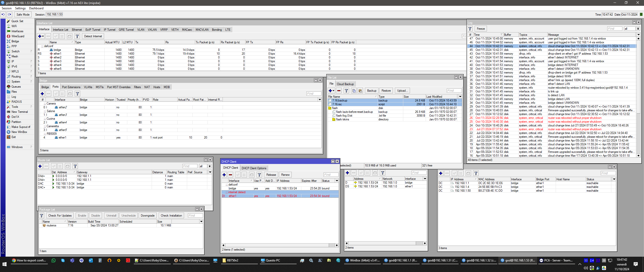This screenshot has height=272, width=644.
Task: Click the filter icon in Log window
Action: [x=470, y=29]
